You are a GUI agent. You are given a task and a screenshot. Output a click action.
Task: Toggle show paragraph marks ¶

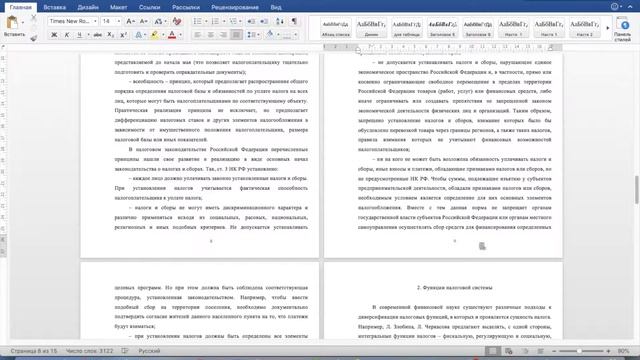tap(294, 21)
